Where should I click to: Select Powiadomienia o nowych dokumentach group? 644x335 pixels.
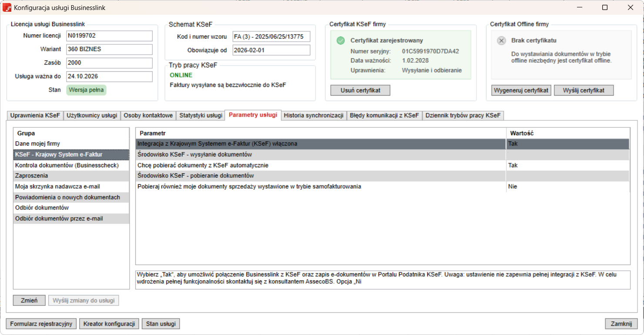coord(67,197)
